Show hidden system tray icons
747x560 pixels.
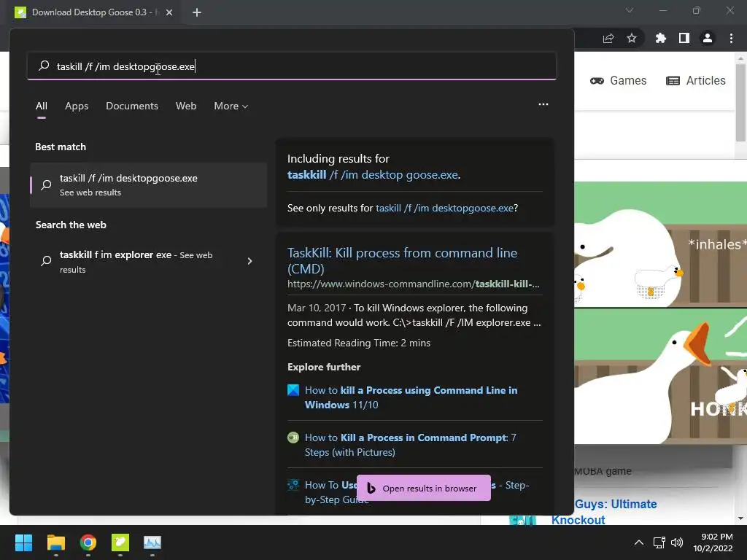click(639, 542)
